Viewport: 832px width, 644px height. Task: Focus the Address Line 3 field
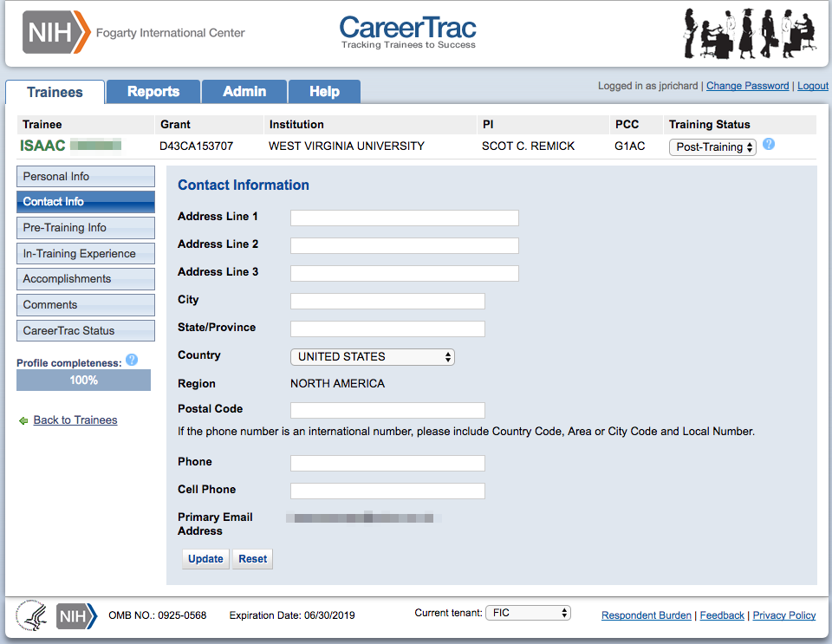[x=405, y=273]
